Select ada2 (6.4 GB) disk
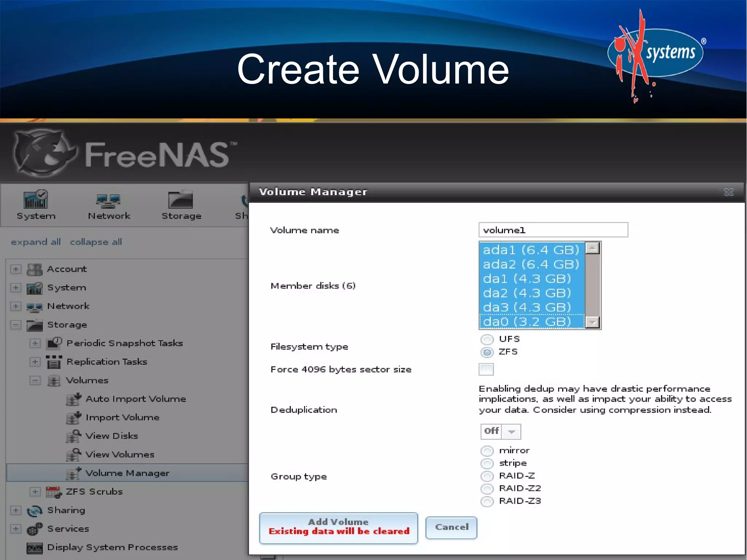This screenshot has width=747, height=560. pos(532,264)
